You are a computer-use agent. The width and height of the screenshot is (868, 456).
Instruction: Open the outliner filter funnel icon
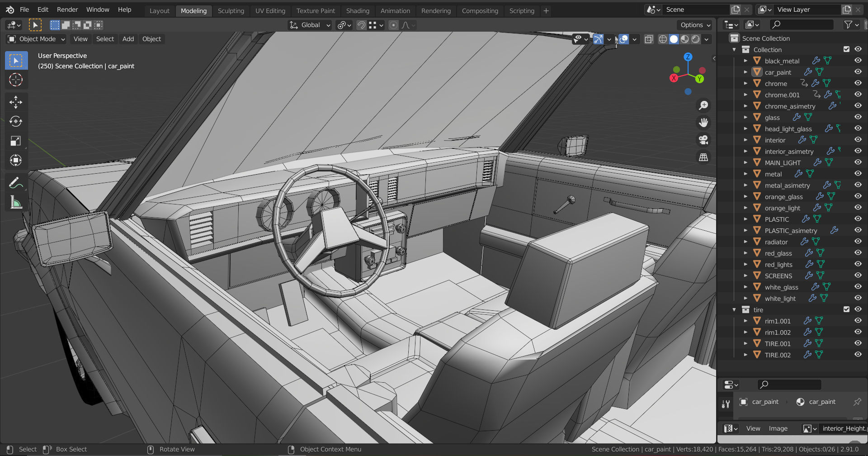click(x=848, y=25)
